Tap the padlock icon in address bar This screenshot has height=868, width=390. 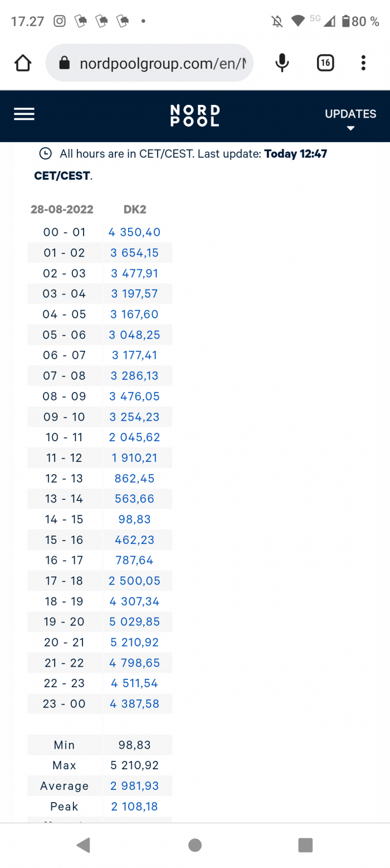coord(65,63)
